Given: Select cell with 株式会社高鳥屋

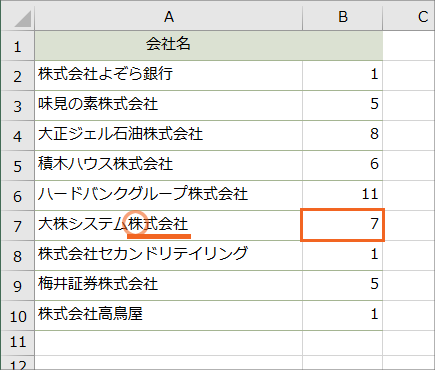Looking at the screenshot, I should pos(169,316).
